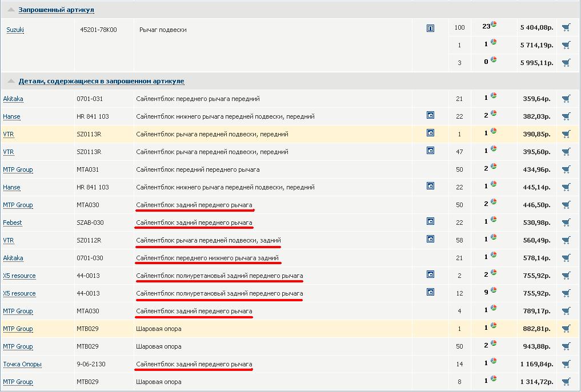Open Akitaka link in 0701-031 row
The height and width of the screenshot is (392, 581).
click(x=13, y=99)
